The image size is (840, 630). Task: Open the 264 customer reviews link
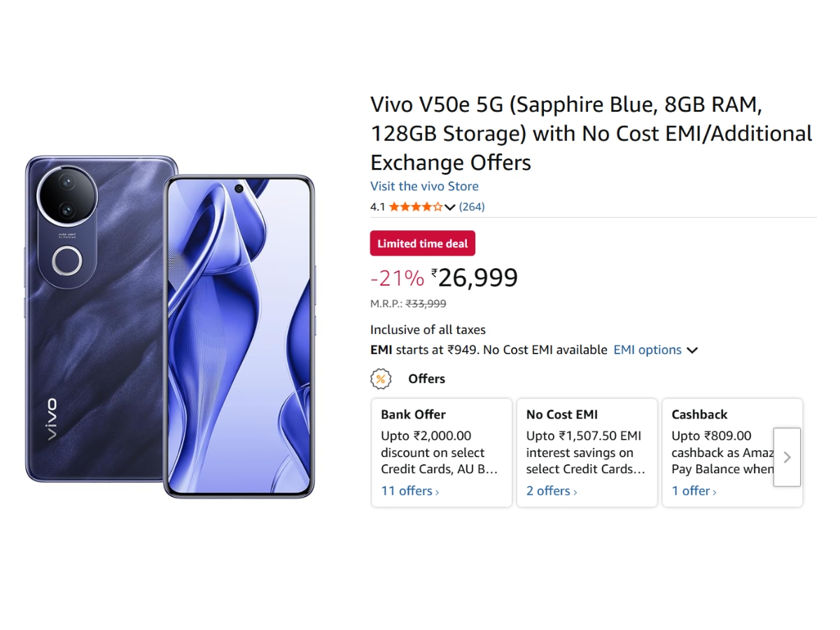(472, 206)
